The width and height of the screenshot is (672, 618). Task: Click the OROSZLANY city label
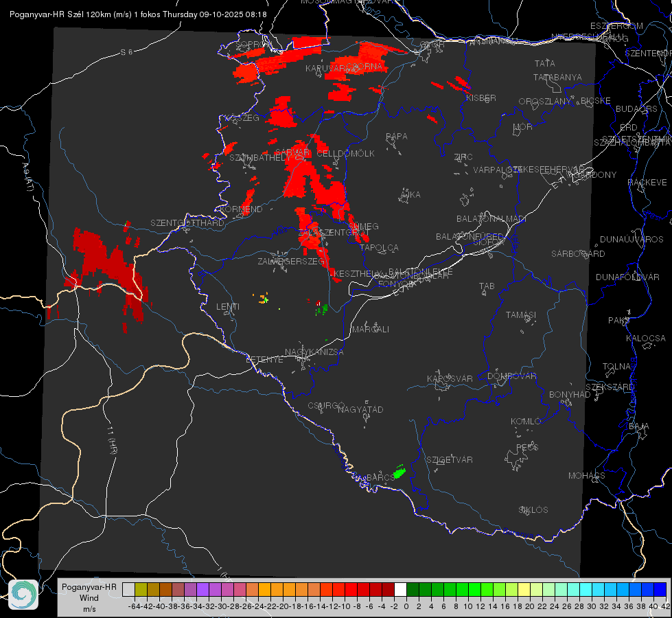pos(545,102)
